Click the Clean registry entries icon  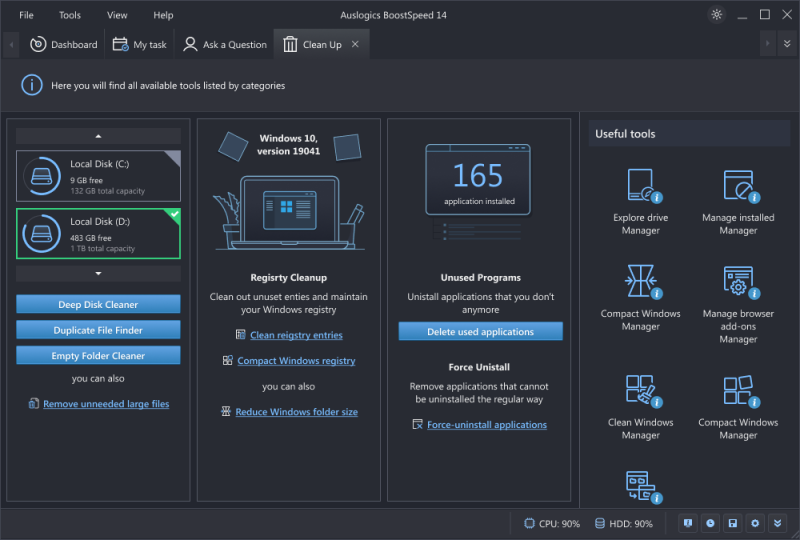coord(240,334)
